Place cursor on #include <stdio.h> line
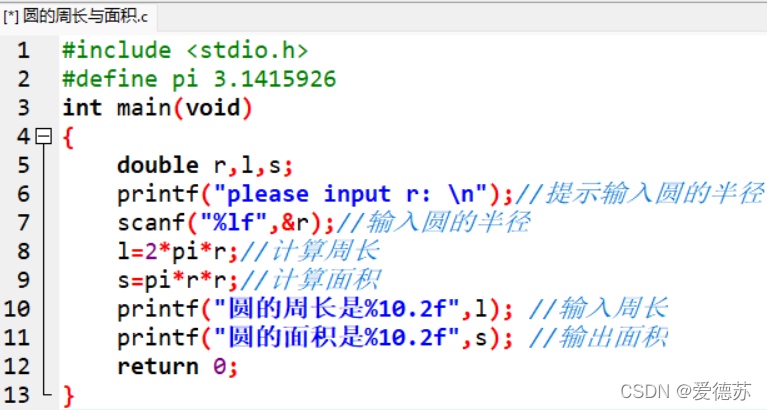The width and height of the screenshot is (767, 410). pos(185,50)
